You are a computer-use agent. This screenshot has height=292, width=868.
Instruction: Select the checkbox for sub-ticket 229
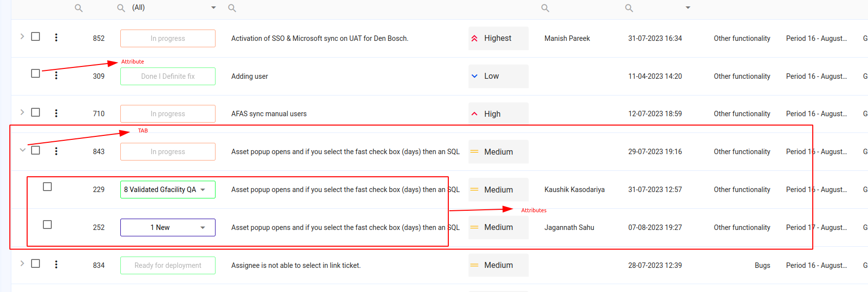click(47, 187)
